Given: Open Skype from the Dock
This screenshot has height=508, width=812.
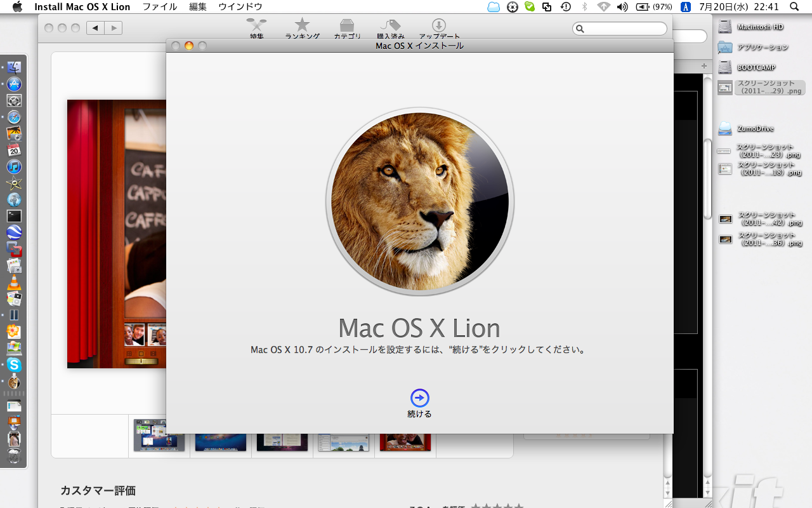Looking at the screenshot, I should pyautogui.click(x=14, y=365).
